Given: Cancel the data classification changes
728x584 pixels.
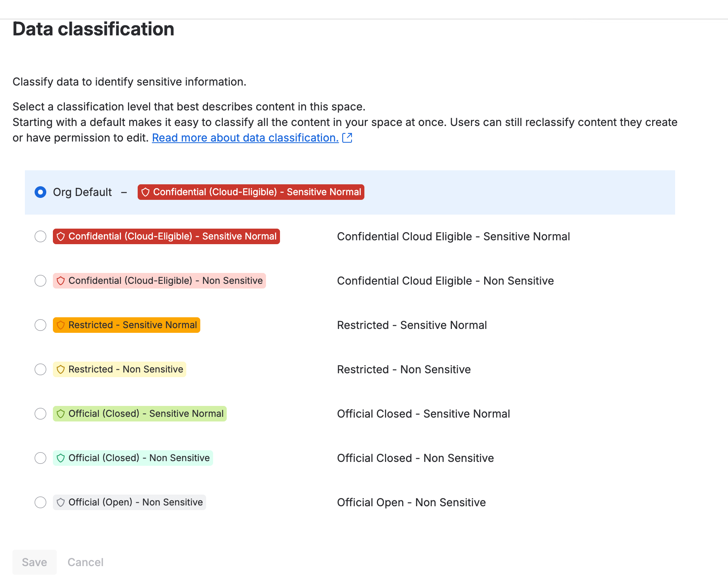Looking at the screenshot, I should click(86, 562).
